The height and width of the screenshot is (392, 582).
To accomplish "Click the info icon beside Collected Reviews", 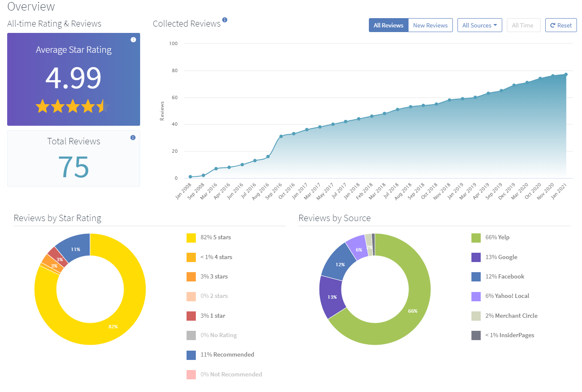I will pos(225,20).
